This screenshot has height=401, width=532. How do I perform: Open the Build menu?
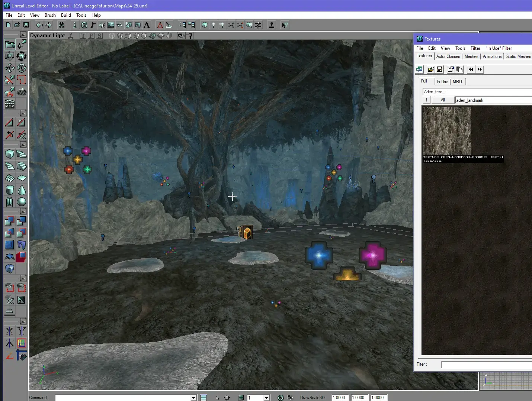point(66,15)
